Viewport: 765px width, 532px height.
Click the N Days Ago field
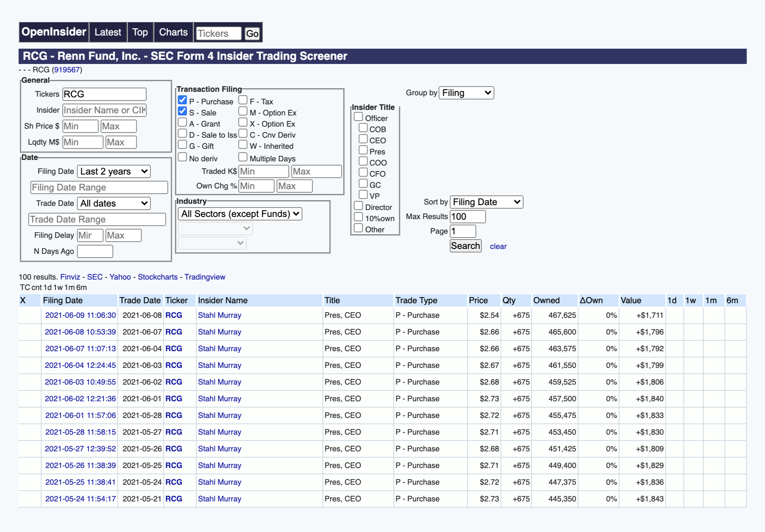(x=95, y=251)
